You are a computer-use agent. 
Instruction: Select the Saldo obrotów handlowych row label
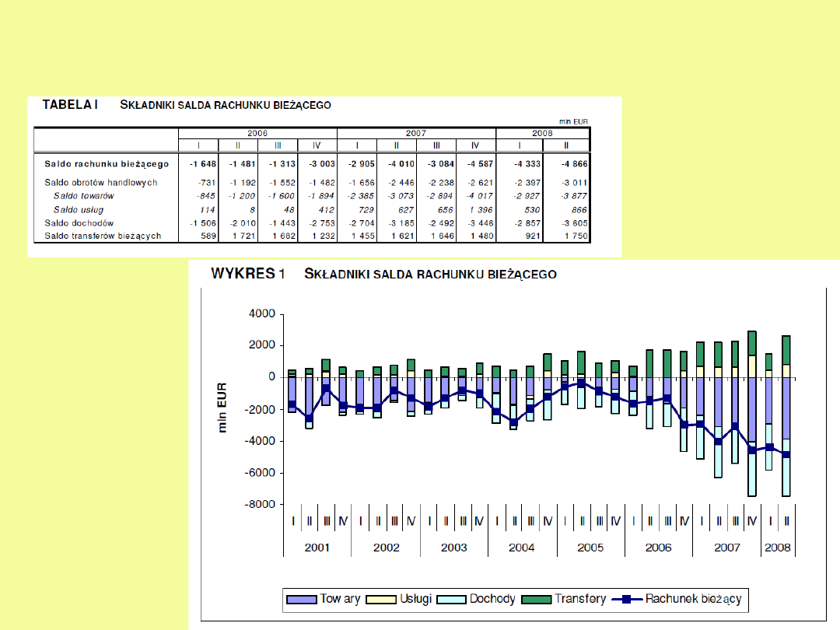(x=101, y=183)
